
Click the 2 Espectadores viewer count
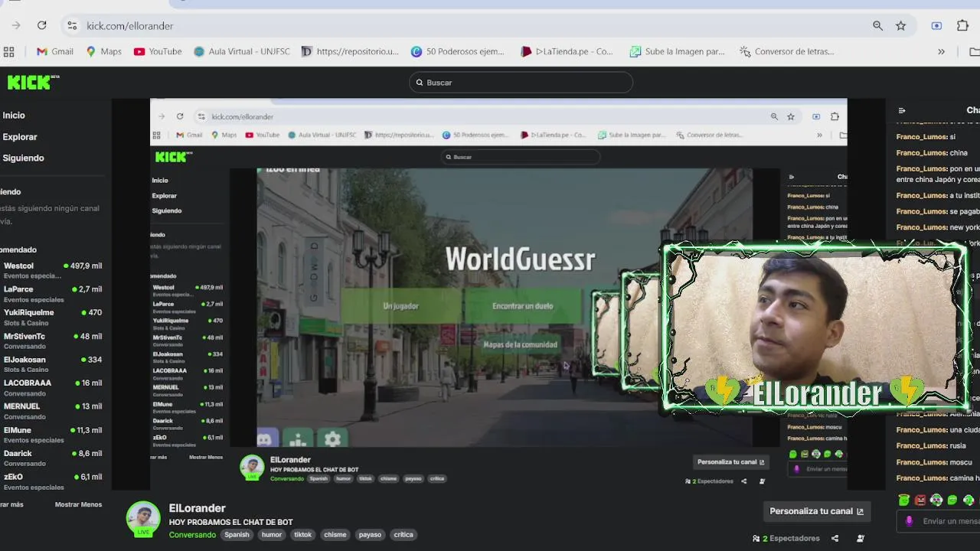[786, 538]
